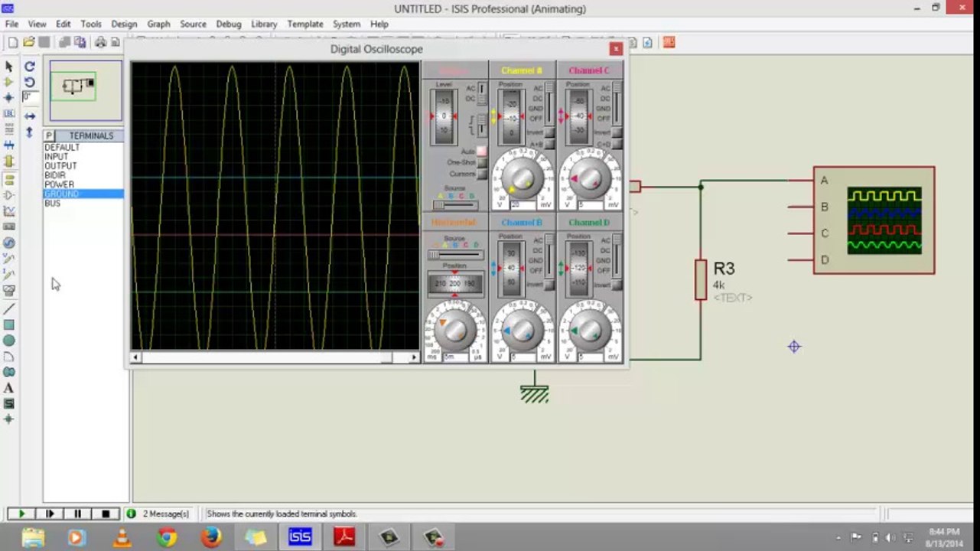Click the oscilloscope scrollbar right arrow
This screenshot has height=551, width=980.
[x=414, y=357]
